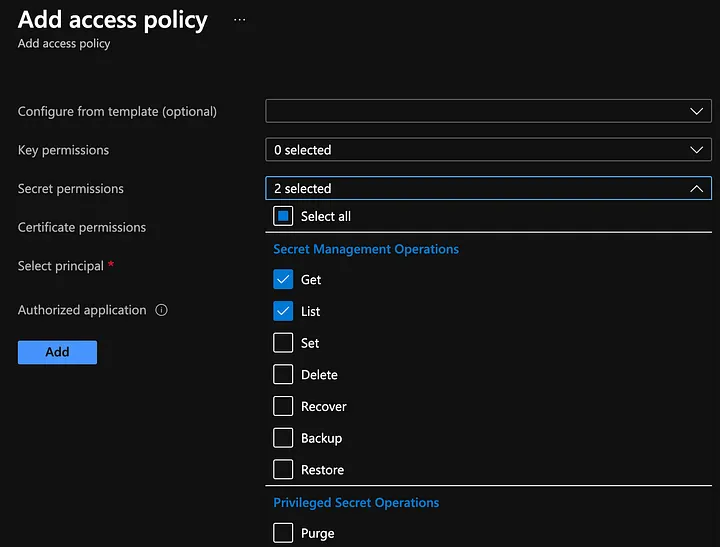The width and height of the screenshot is (720, 547).
Task: Open Configure from template dropdown
Action: [x=488, y=111]
